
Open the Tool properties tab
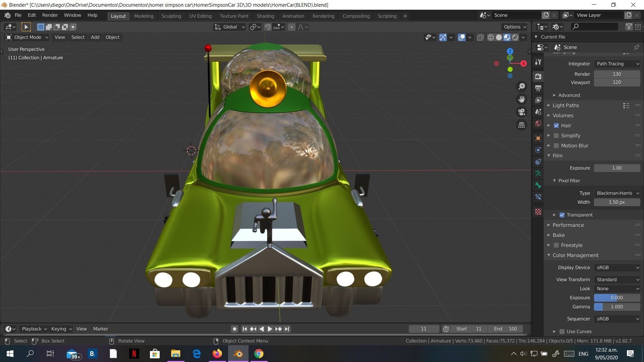pyautogui.click(x=538, y=62)
